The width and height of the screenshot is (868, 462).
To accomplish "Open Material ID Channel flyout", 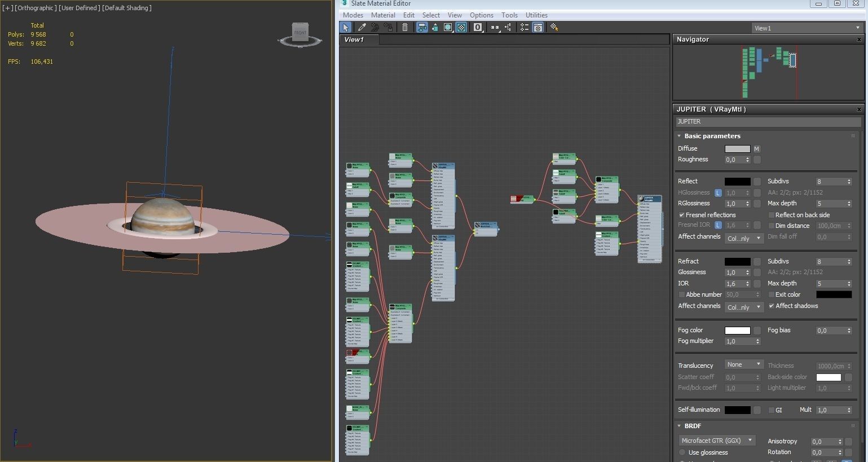I will tap(478, 27).
